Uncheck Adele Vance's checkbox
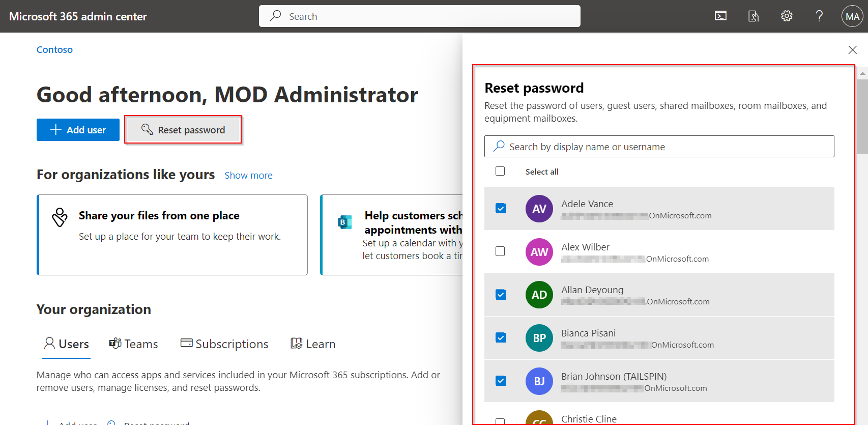The image size is (868, 425). click(x=501, y=208)
